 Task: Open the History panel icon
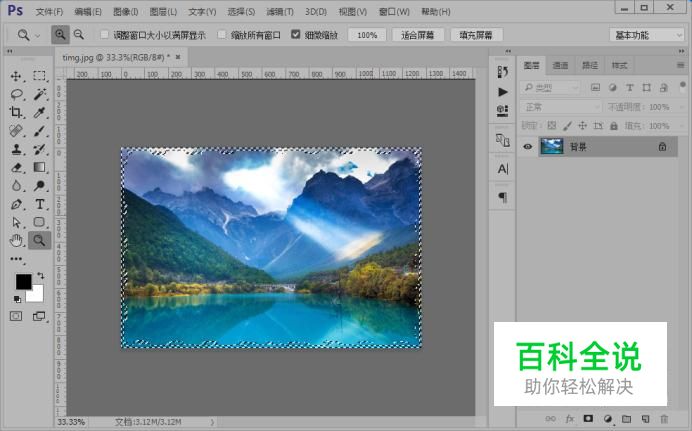[503, 72]
